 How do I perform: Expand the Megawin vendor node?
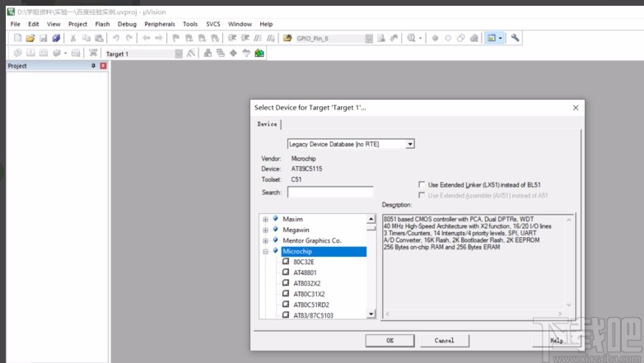pyautogui.click(x=265, y=230)
